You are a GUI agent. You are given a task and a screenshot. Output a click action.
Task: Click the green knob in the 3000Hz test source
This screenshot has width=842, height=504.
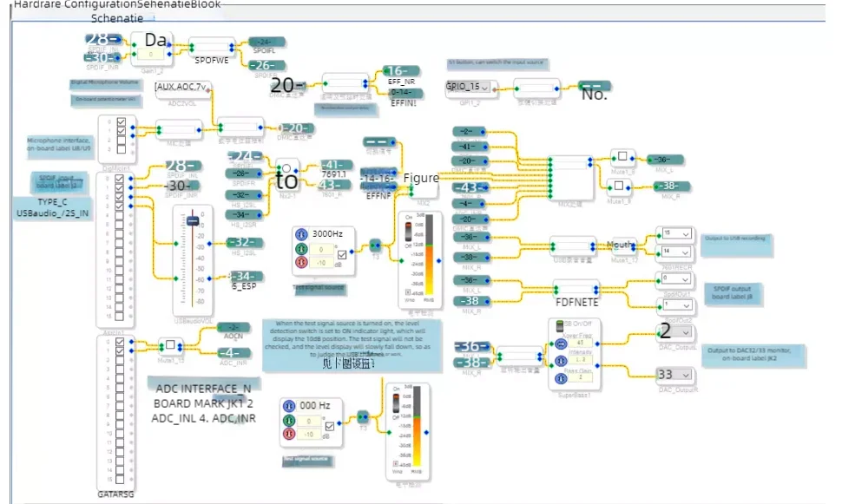pyautogui.click(x=301, y=249)
